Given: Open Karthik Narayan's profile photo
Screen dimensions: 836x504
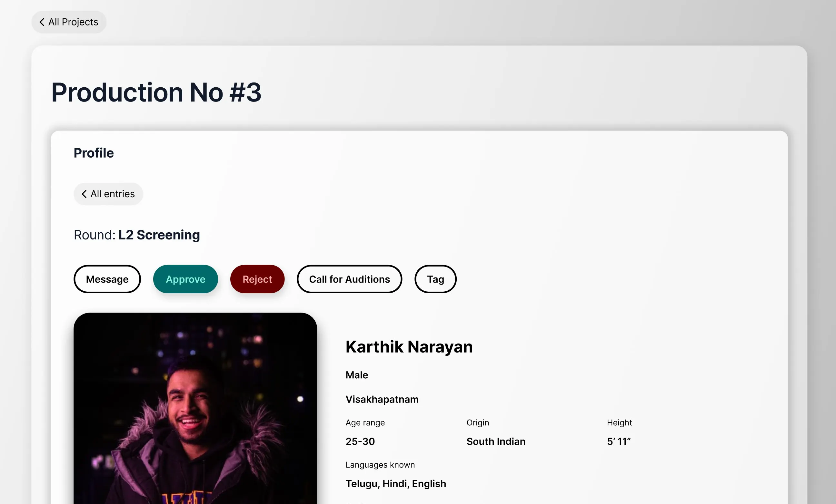Looking at the screenshot, I should tap(195, 408).
